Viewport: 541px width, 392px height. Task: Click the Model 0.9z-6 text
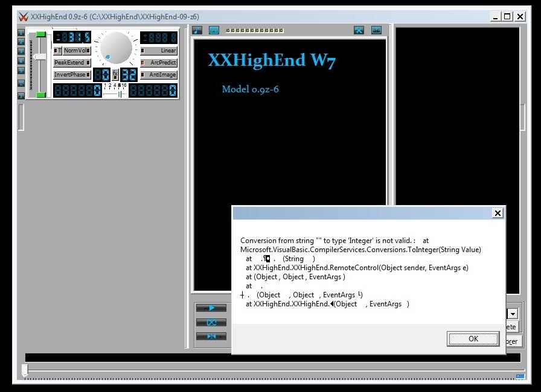pyautogui.click(x=250, y=89)
